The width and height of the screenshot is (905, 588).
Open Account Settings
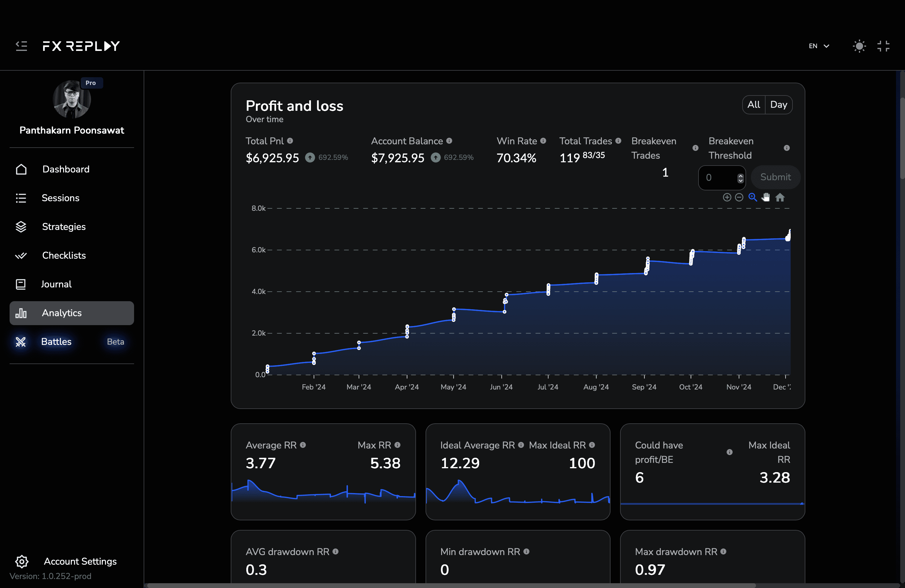click(x=80, y=561)
